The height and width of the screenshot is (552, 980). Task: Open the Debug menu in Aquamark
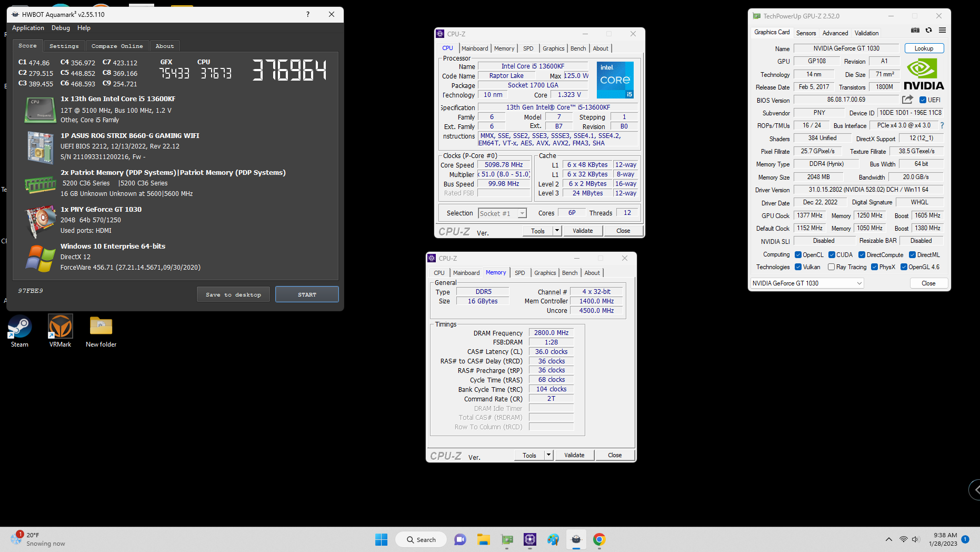(61, 28)
